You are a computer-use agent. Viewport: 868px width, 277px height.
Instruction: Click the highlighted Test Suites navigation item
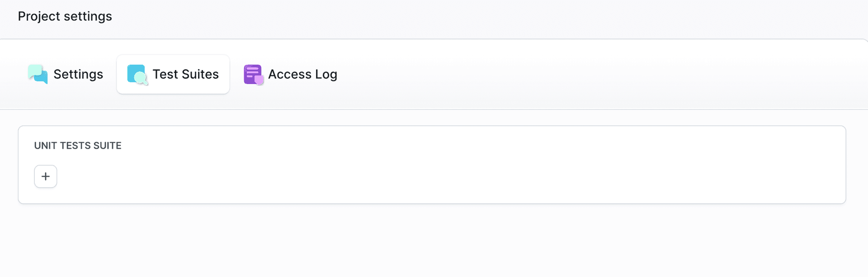(173, 74)
